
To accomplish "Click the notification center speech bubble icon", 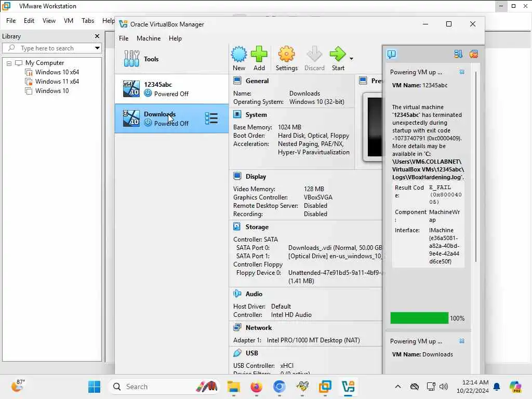I will (392, 54).
